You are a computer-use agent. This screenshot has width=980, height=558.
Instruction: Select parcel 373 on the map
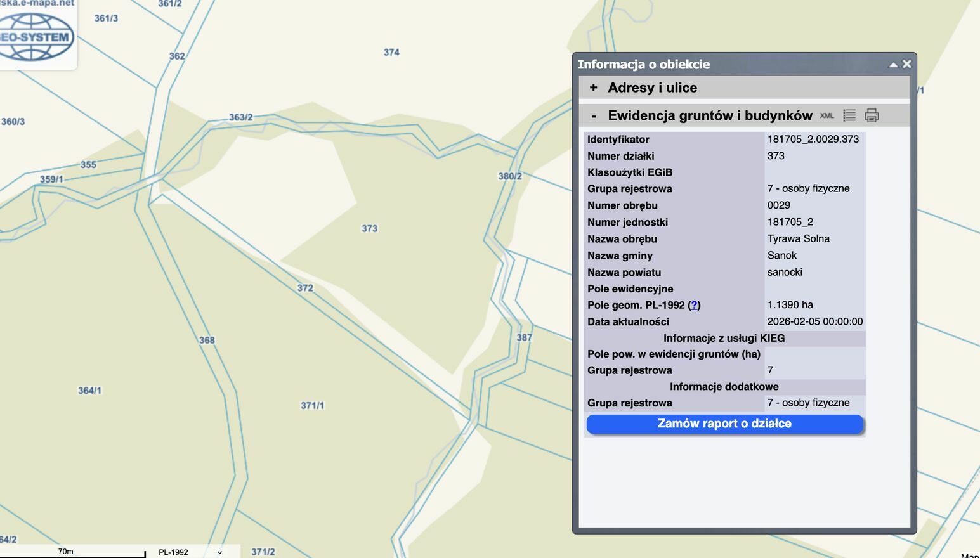[x=369, y=228]
